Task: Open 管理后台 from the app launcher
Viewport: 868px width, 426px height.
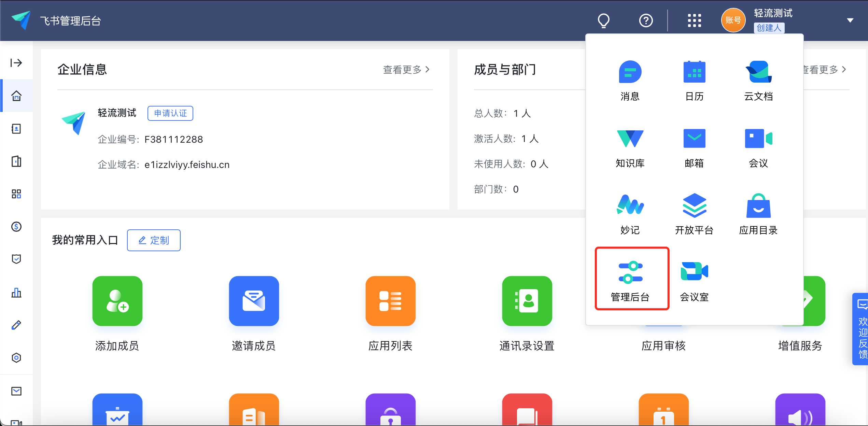Action: [x=630, y=282]
